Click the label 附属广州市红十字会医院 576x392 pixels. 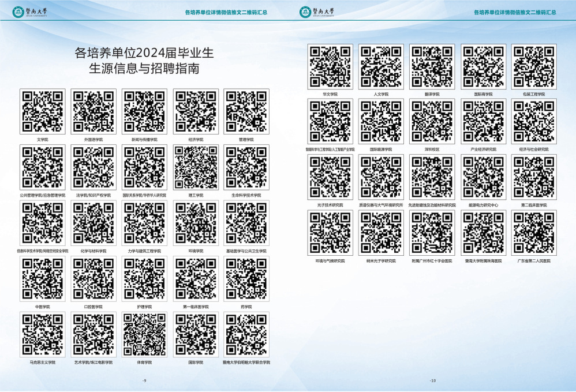pos(432,261)
